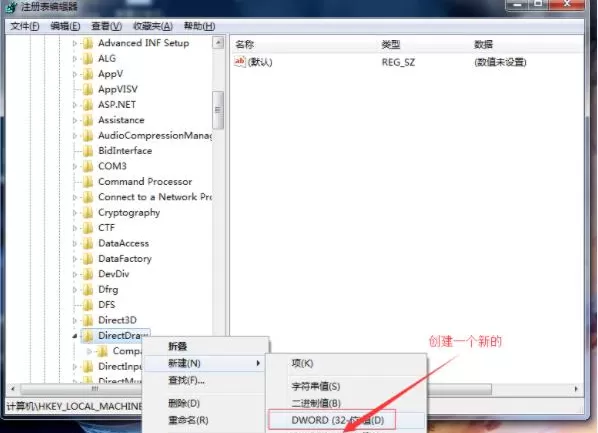Image resolution: width=598 pixels, height=433 pixels.
Task: Click the Dfrg folder icon
Action: (x=88, y=290)
